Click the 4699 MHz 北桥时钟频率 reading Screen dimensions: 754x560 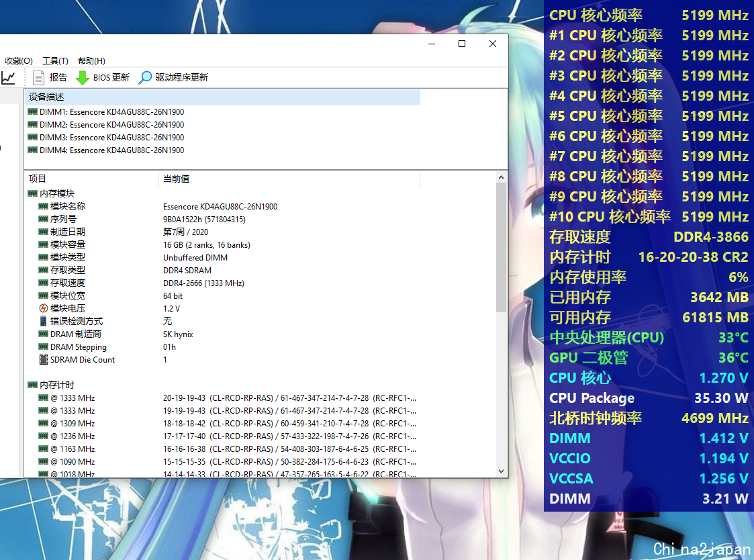[714, 418]
